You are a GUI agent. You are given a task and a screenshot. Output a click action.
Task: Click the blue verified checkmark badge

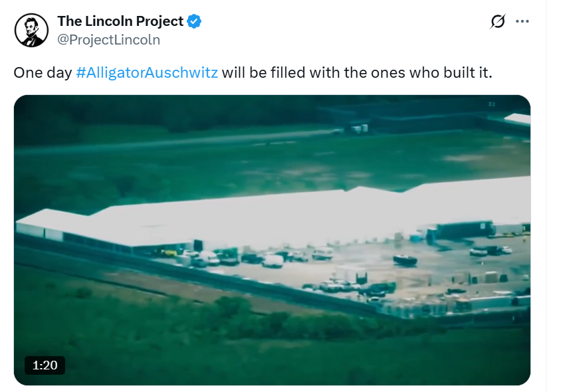[194, 22]
